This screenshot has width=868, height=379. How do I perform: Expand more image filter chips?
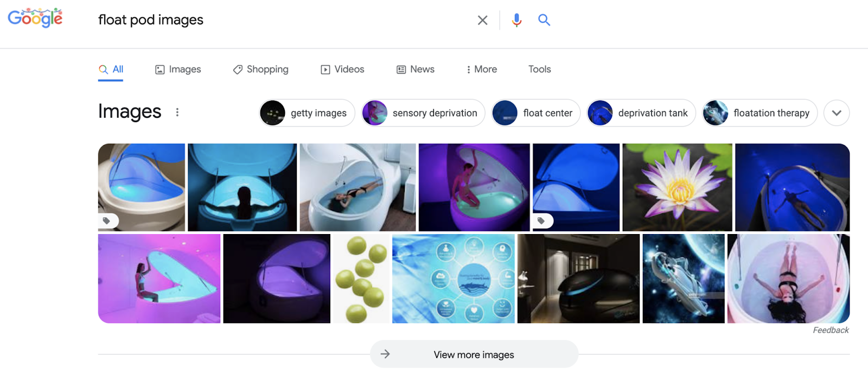pos(837,113)
